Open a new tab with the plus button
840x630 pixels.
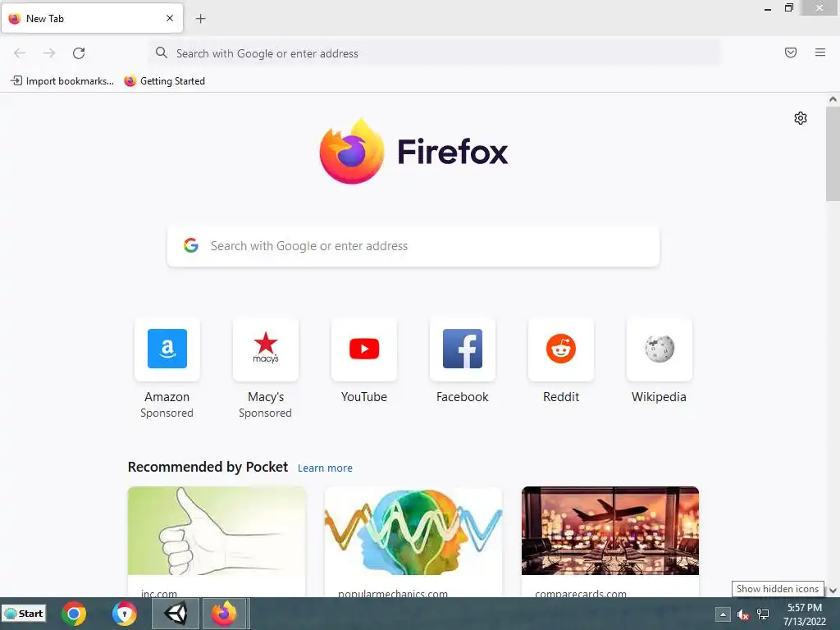pyautogui.click(x=200, y=19)
